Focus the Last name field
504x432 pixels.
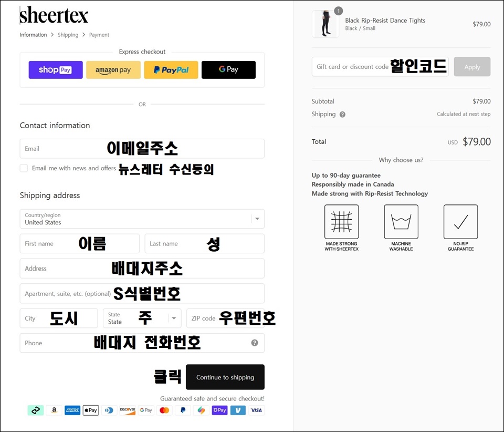point(204,243)
